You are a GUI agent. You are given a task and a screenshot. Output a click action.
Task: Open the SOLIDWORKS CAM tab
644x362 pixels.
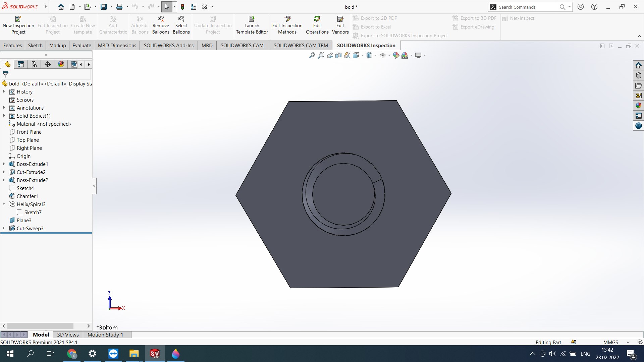click(x=242, y=45)
